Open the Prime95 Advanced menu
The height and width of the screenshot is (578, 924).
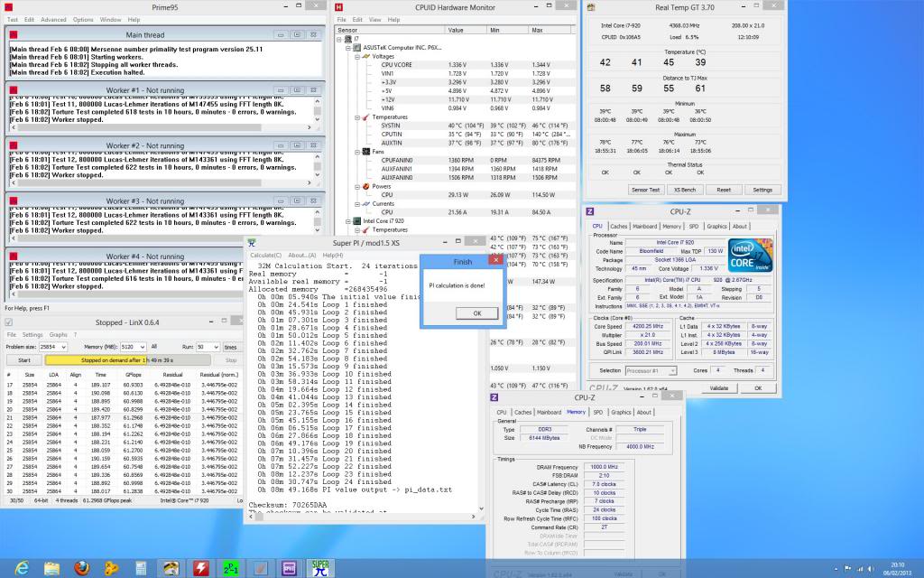pyautogui.click(x=53, y=20)
